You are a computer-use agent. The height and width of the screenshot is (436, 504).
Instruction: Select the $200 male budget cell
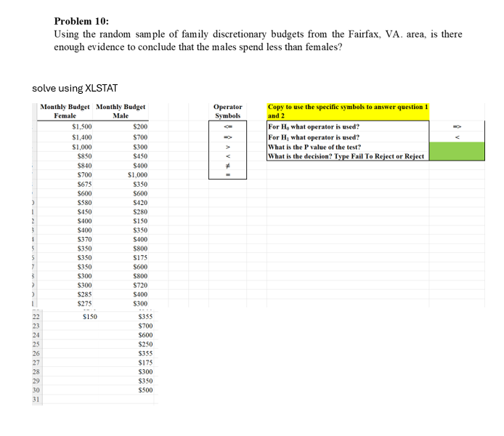click(x=121, y=126)
